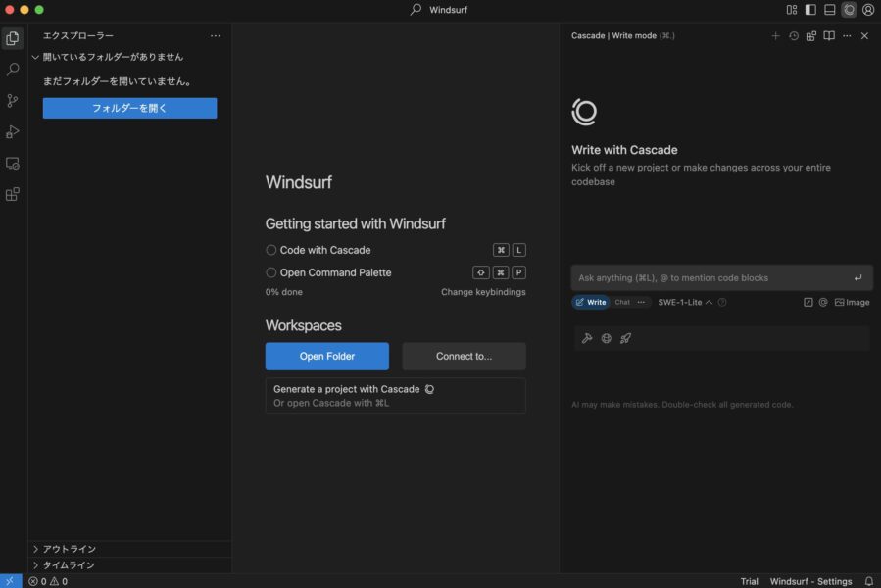The height and width of the screenshot is (588, 881).
Task: Open Explorer views and more actions menu
Action: tap(216, 36)
